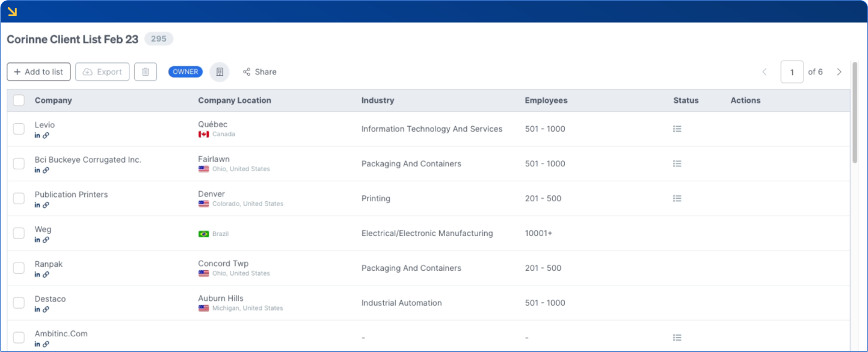Viewport: 868px width, 352px height.
Task: Click the Share button
Action: click(x=260, y=72)
